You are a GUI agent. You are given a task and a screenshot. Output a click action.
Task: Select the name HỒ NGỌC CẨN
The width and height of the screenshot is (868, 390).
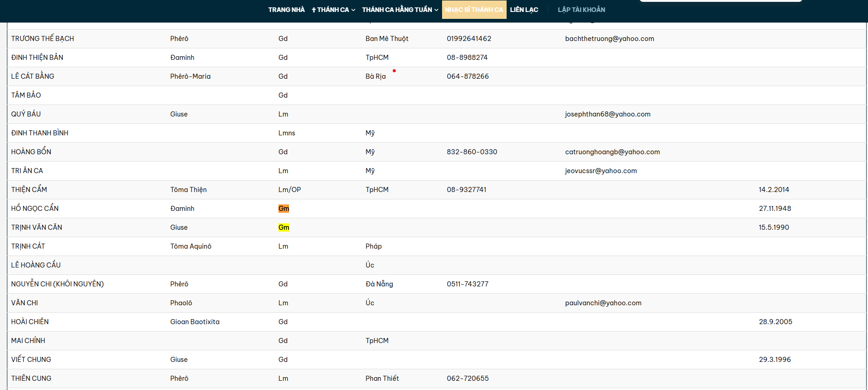click(35, 209)
